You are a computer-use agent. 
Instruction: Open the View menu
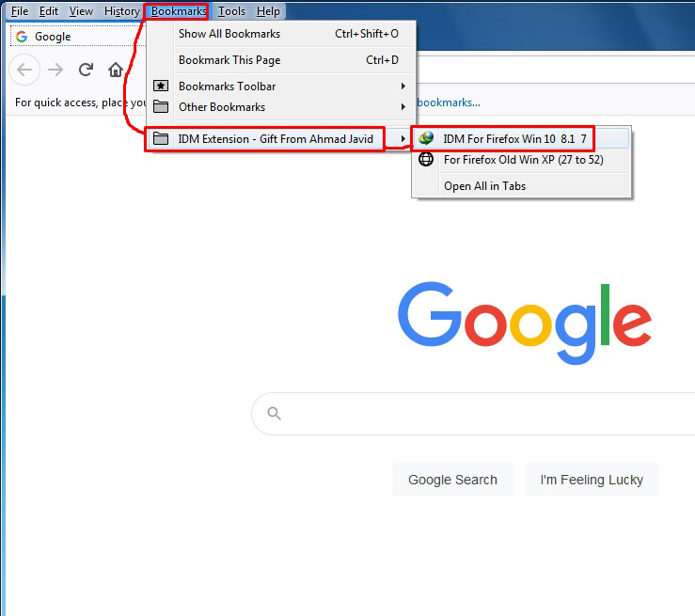coord(81,11)
